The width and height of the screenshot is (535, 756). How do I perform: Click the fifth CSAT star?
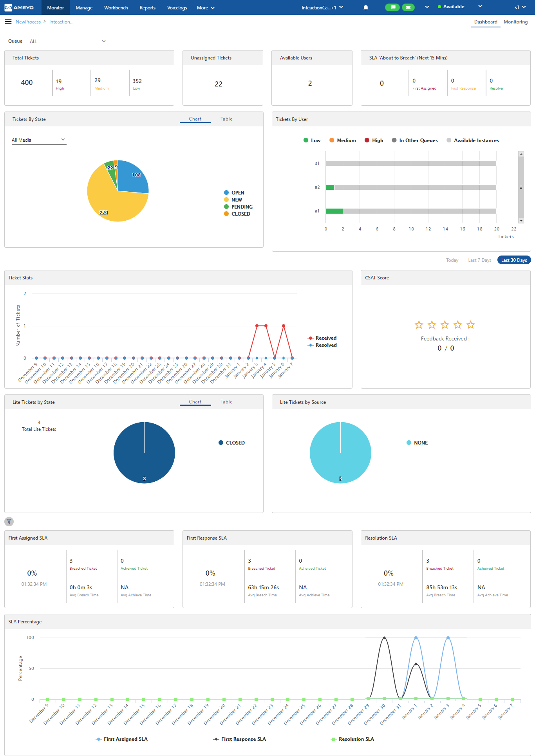pyautogui.click(x=471, y=325)
